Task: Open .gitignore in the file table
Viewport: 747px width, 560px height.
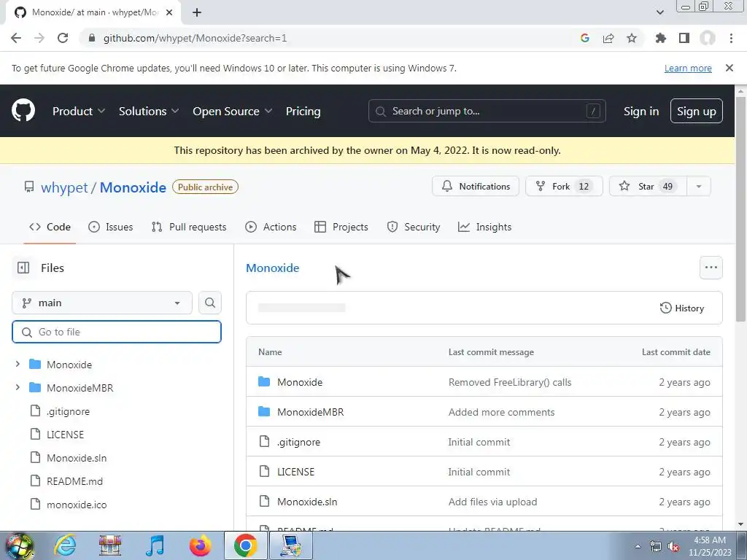Action: pyautogui.click(x=298, y=443)
